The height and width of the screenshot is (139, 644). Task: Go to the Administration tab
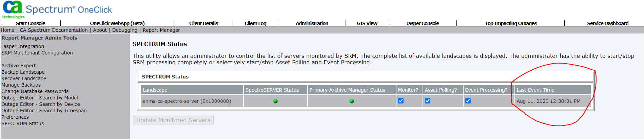[312, 23]
